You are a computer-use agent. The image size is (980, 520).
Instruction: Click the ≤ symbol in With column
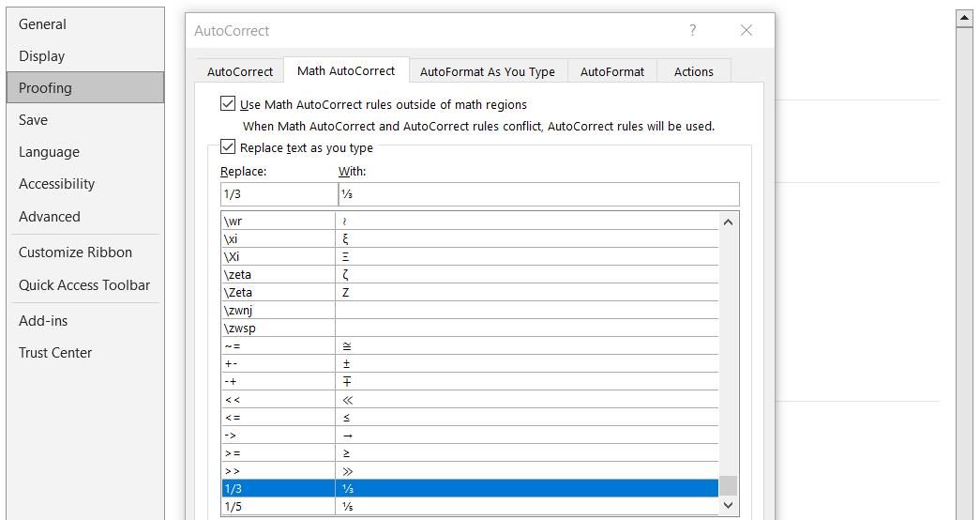(x=346, y=418)
